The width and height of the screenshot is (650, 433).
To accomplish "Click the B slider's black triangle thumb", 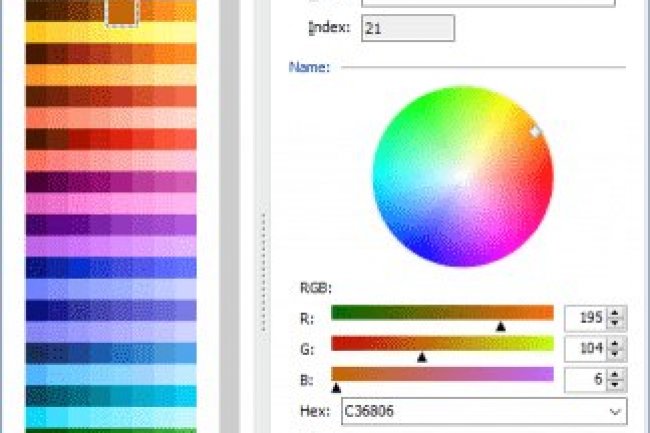I will click(x=336, y=387).
